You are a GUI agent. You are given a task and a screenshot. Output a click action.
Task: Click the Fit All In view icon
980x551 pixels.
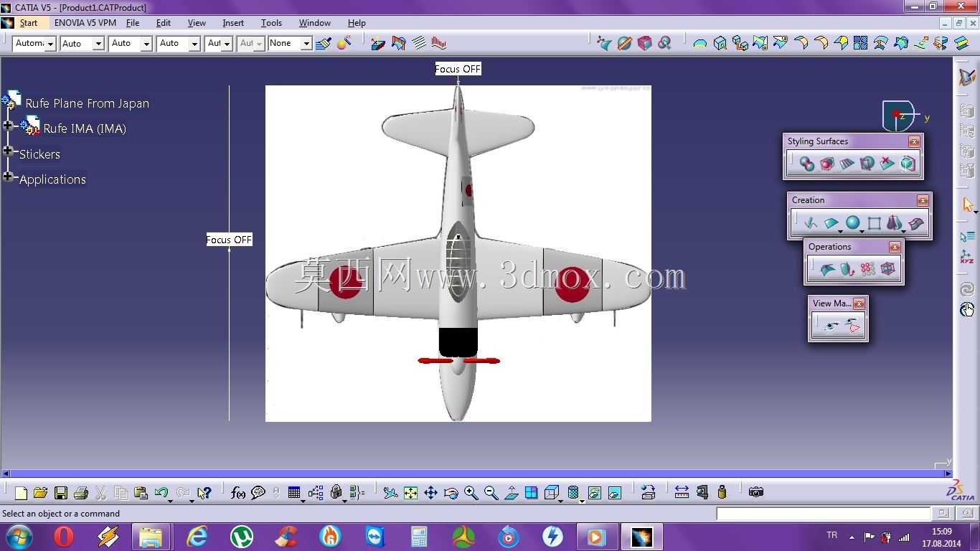click(x=410, y=492)
